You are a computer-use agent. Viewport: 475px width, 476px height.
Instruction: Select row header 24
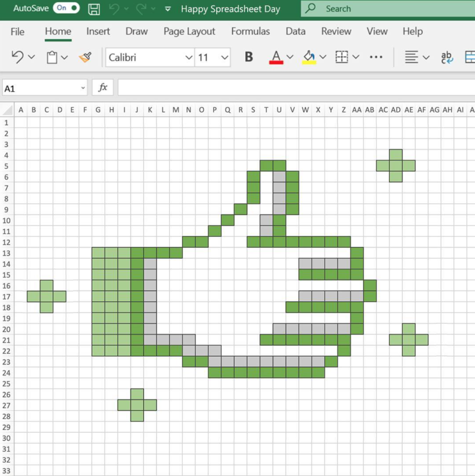(7, 373)
